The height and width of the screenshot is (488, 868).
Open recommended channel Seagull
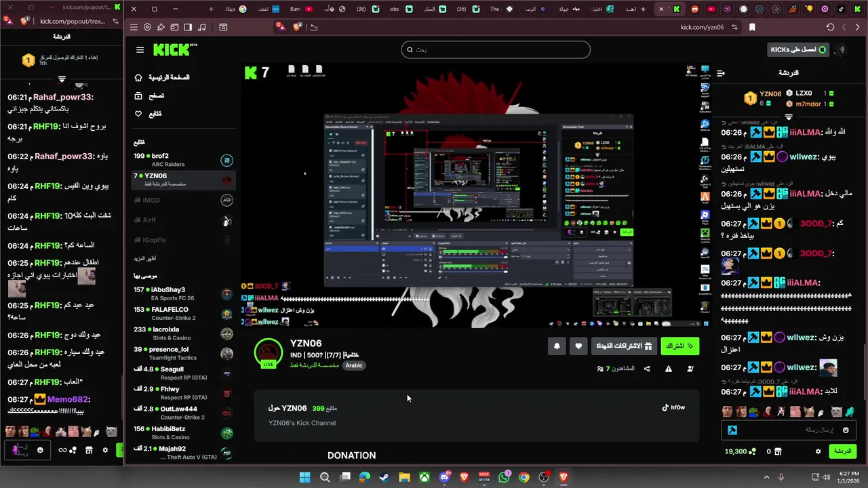point(183,373)
